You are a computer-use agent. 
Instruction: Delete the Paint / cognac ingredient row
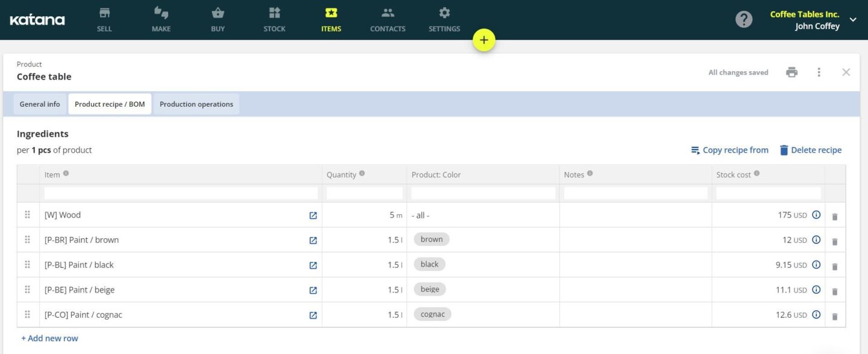click(x=835, y=315)
